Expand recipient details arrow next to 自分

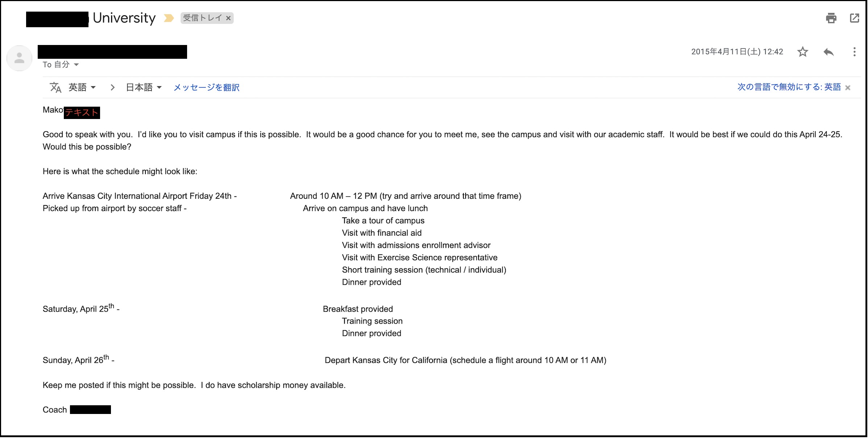77,65
